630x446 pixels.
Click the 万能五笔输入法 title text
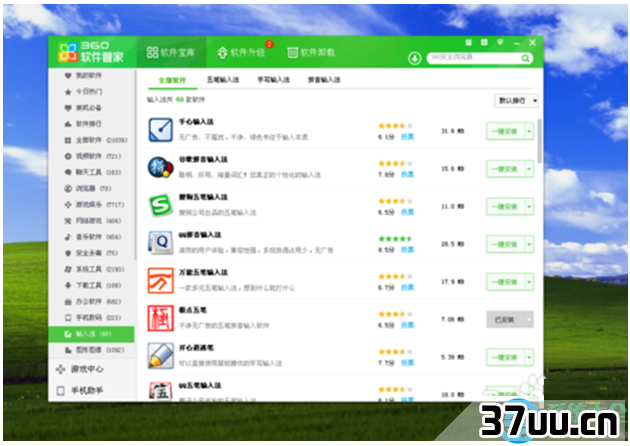(x=203, y=272)
